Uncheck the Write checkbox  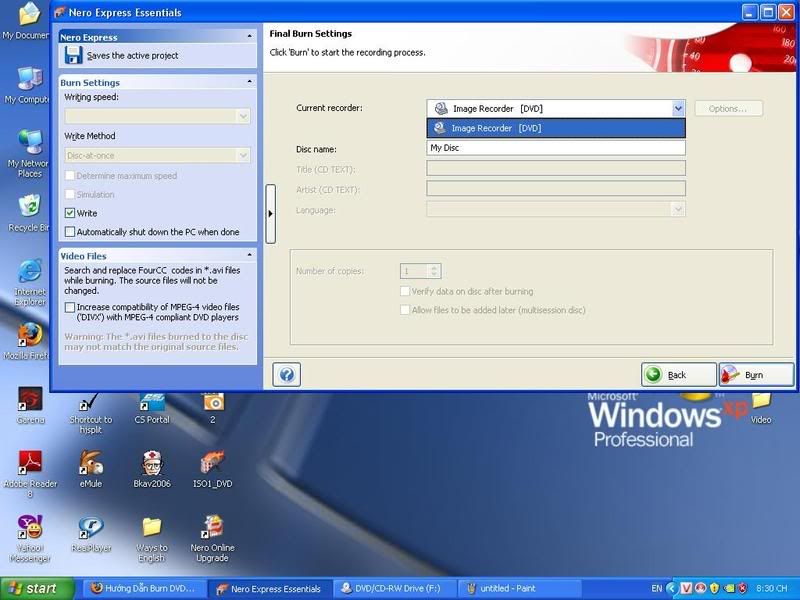click(70, 213)
